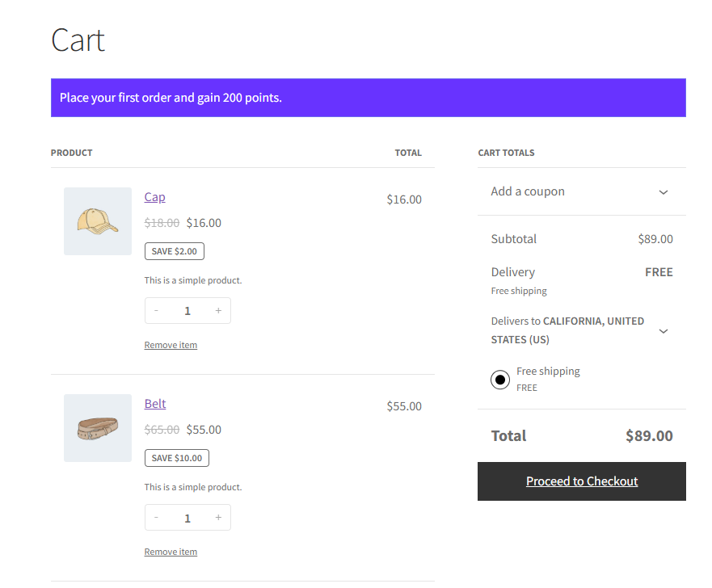Screen dimensions: 712x588
Task: Increase Cap quantity with plus button
Action: click(x=218, y=311)
